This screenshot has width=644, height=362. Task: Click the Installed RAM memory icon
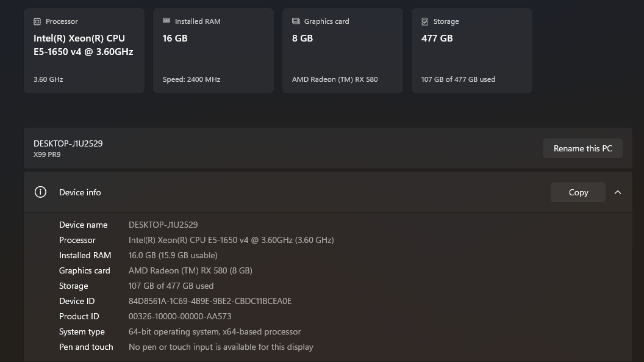[x=166, y=21]
